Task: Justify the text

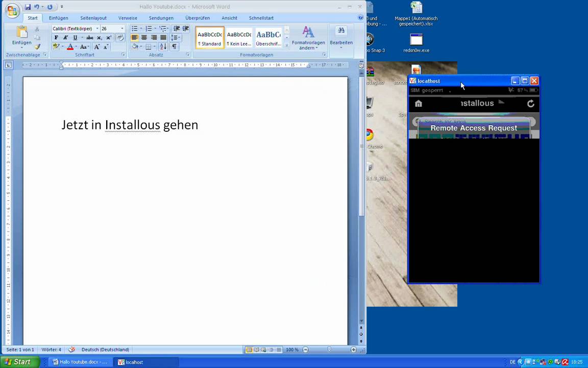Action: pos(163,37)
